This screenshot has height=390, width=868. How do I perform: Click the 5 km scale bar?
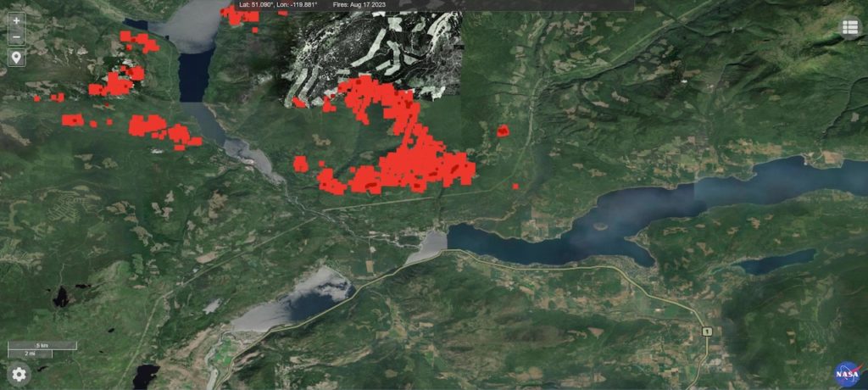click(x=42, y=345)
